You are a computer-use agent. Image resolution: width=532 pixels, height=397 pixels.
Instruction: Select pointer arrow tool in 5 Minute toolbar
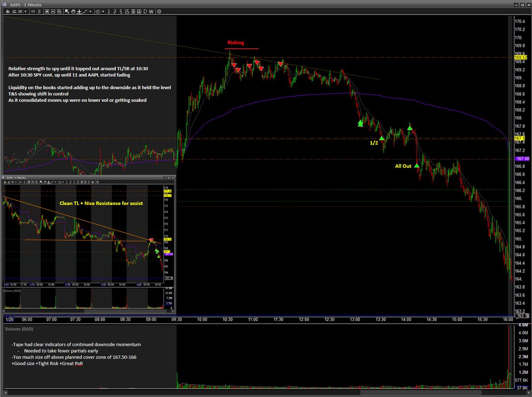(x=41, y=182)
